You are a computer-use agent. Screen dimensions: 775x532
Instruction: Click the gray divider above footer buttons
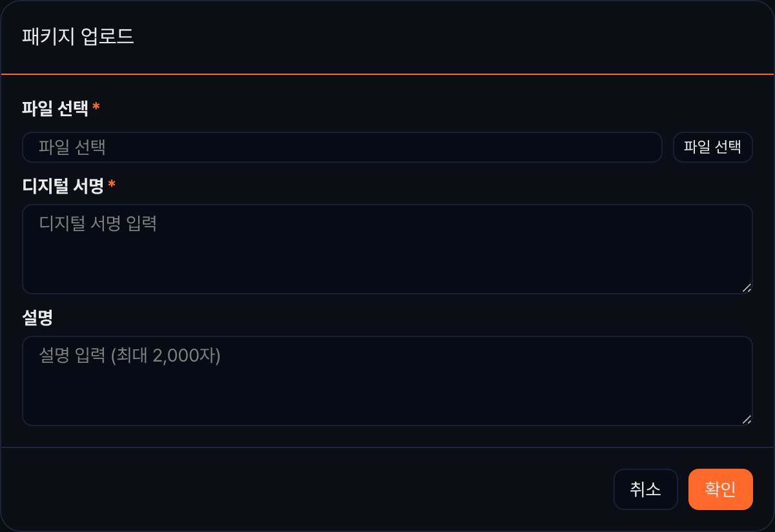click(387, 447)
